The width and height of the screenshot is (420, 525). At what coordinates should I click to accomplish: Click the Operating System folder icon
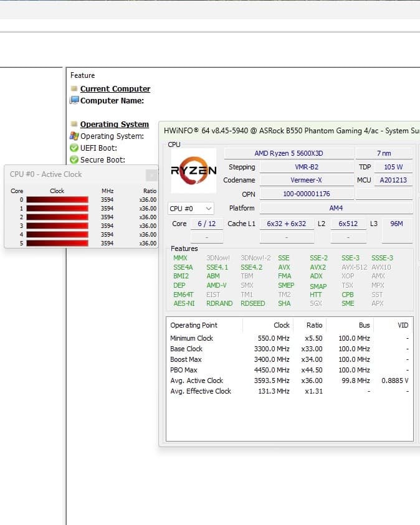click(x=74, y=124)
